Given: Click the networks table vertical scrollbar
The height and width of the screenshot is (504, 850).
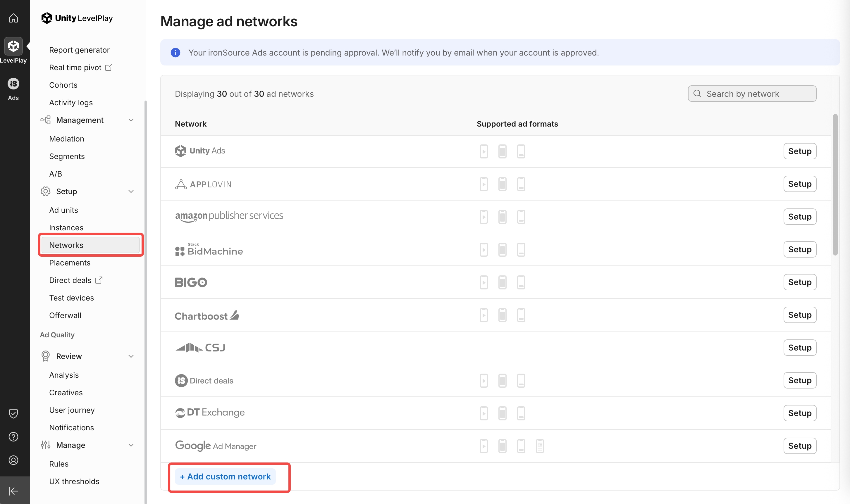Looking at the screenshot, I should click(835, 185).
